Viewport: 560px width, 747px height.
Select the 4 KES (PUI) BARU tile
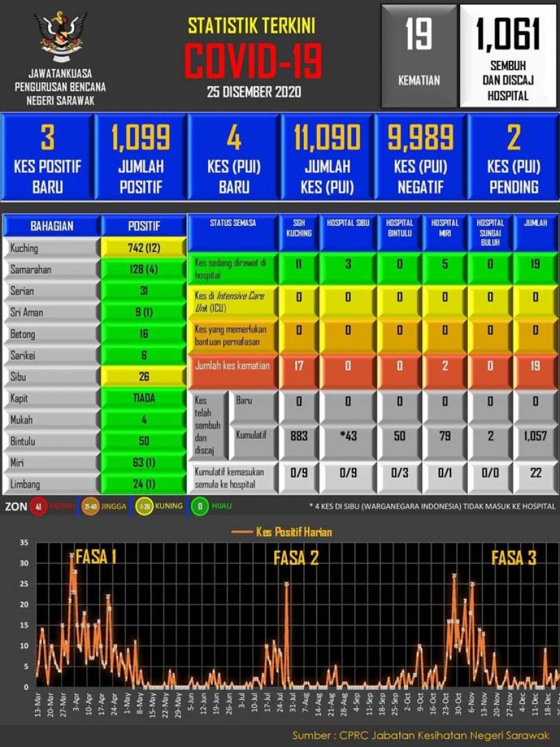coord(234,156)
